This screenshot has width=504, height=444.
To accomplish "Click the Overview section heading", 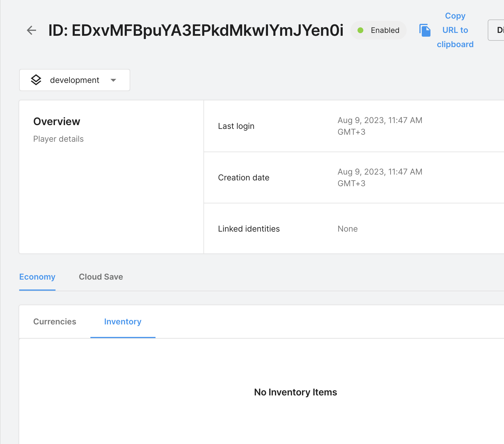I will (57, 121).
